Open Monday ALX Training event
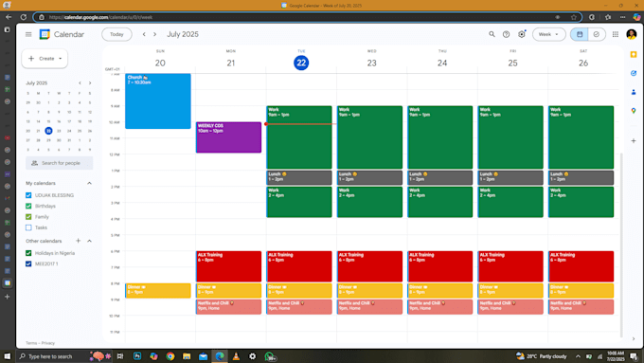This screenshot has height=363, width=644. click(229, 266)
